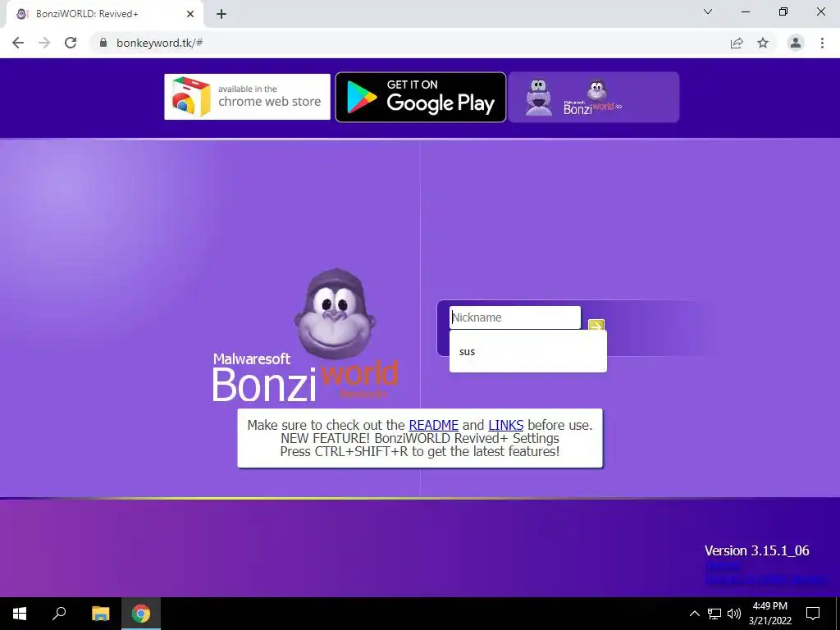Click the Bonzi Buddy gorilla logo

(x=335, y=313)
